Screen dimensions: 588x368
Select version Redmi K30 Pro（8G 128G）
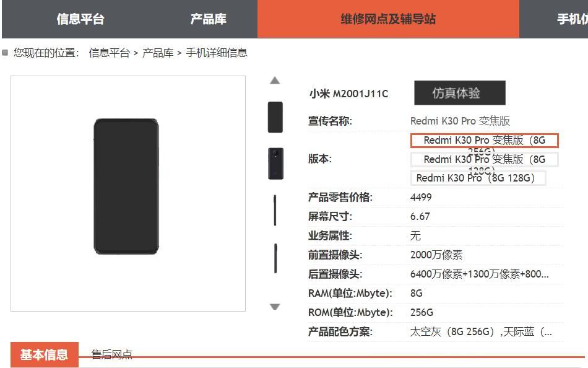478,178
